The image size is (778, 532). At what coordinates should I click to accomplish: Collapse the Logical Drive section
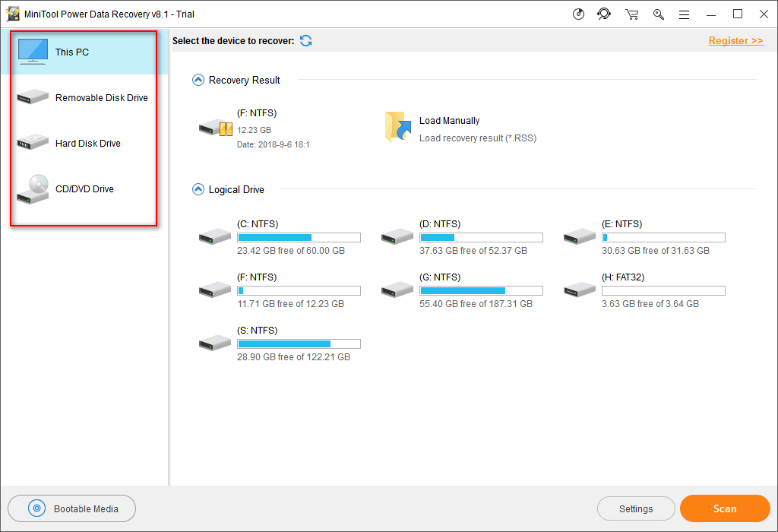[198, 189]
